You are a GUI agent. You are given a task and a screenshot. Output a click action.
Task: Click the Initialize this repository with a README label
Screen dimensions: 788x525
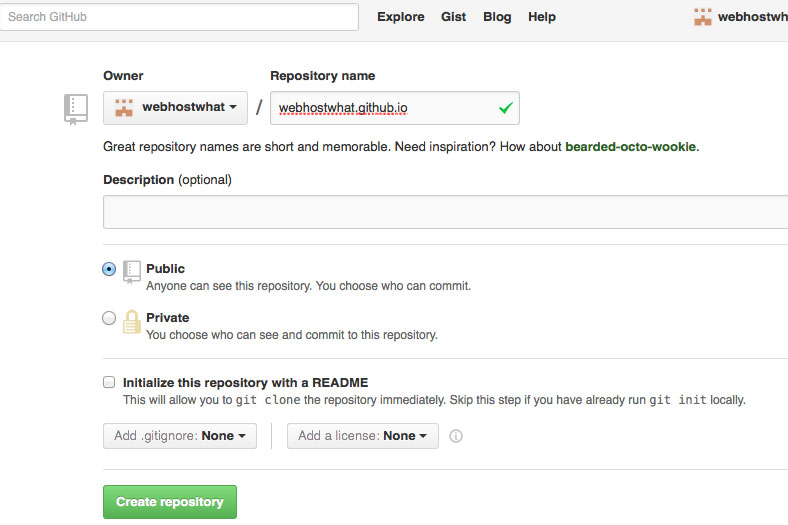(x=245, y=383)
